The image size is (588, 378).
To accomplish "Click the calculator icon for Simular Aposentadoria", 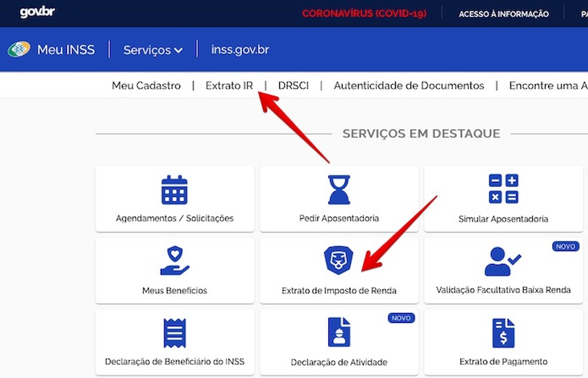I will [x=503, y=189].
